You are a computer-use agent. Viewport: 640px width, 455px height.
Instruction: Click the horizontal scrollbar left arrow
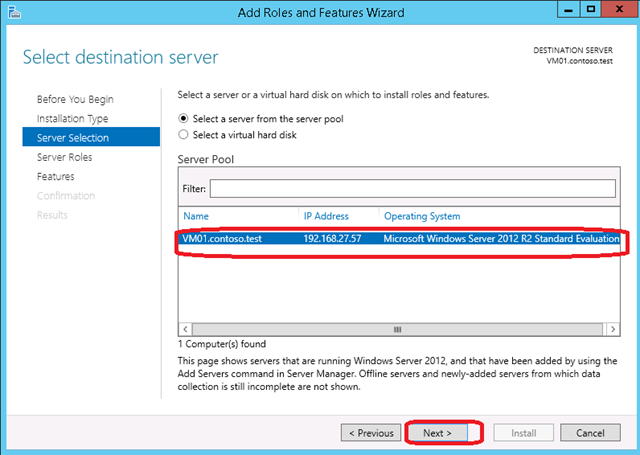pyautogui.click(x=185, y=329)
